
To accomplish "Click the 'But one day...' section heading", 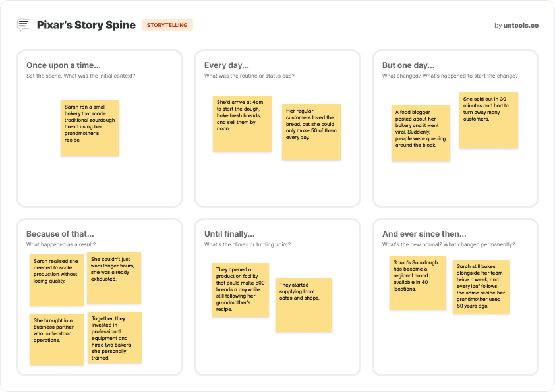I will coord(408,65).
